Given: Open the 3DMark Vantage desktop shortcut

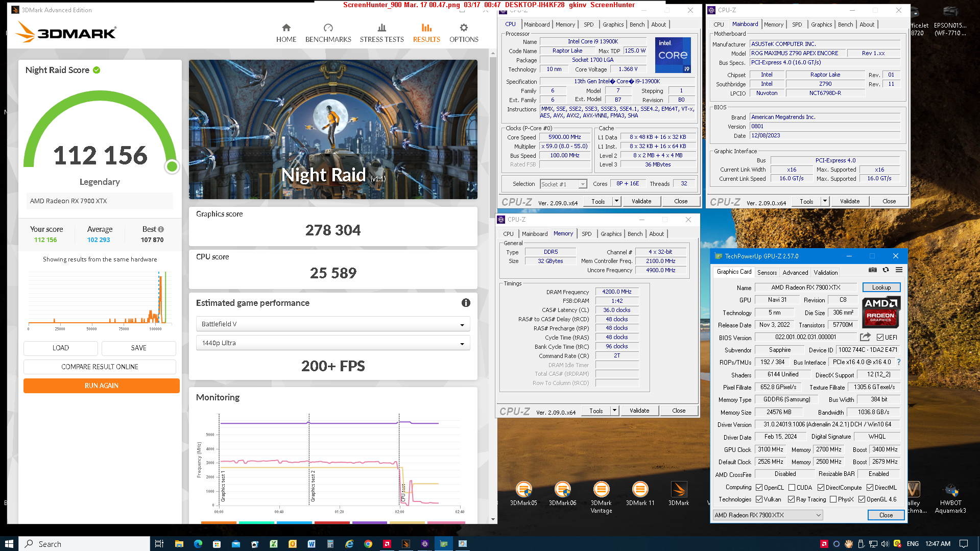Looking at the screenshot, I should (601, 497).
